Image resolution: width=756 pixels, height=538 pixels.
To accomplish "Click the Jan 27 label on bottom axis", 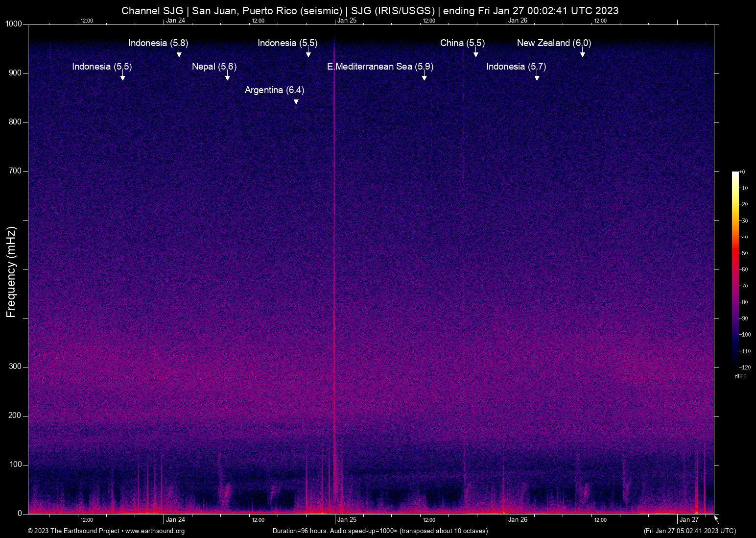I will point(689,520).
